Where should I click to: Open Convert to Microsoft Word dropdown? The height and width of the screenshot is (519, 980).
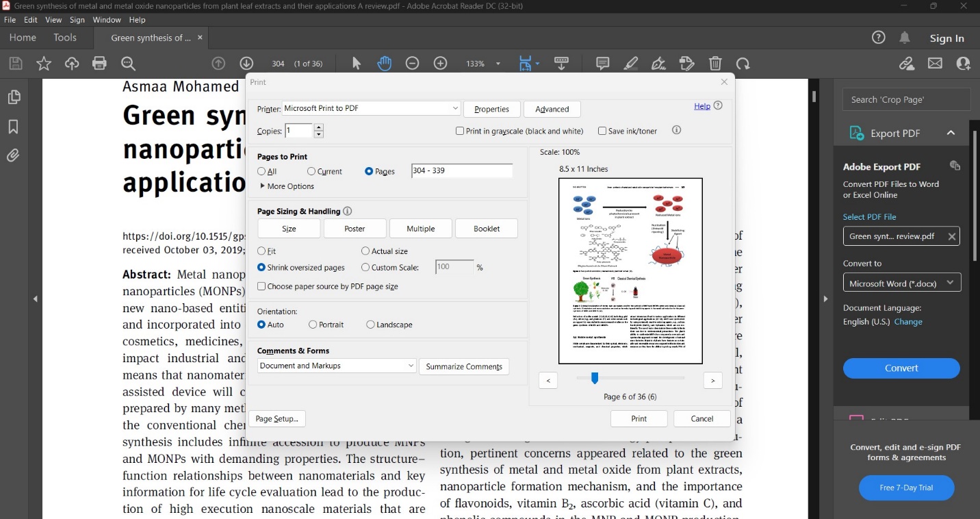click(902, 283)
